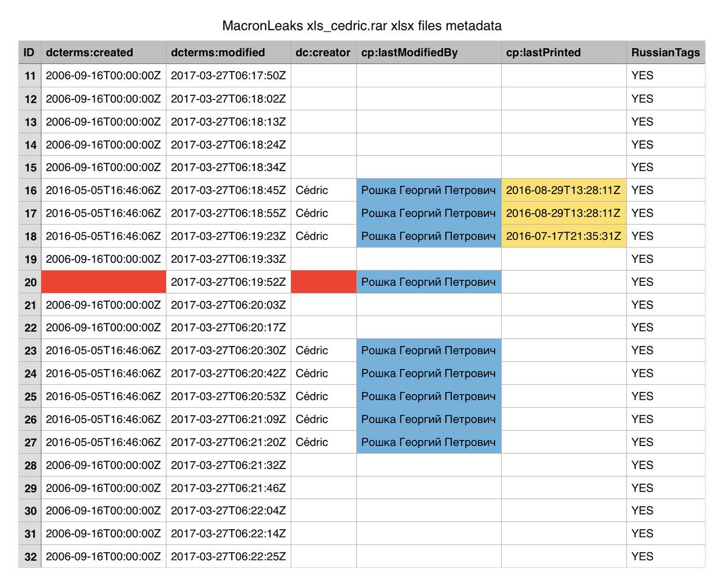Select the yellow lastPrinted cell in row 16
728x585 pixels.
[x=564, y=190]
